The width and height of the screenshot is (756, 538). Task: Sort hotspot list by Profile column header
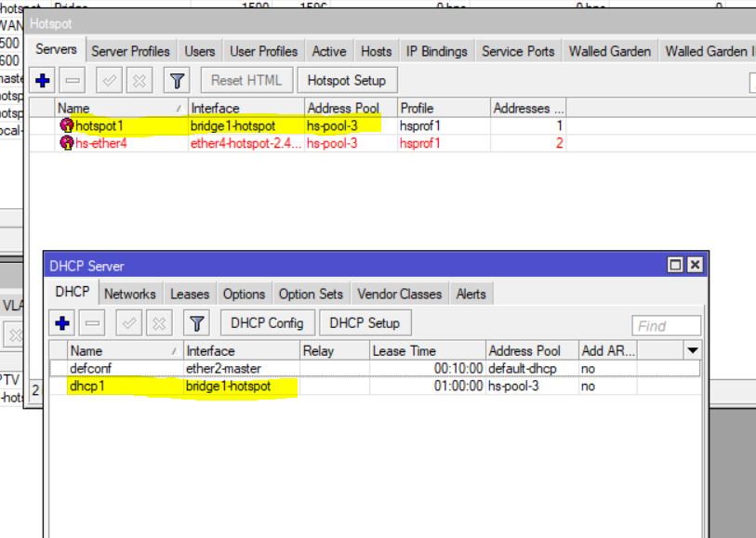444,108
